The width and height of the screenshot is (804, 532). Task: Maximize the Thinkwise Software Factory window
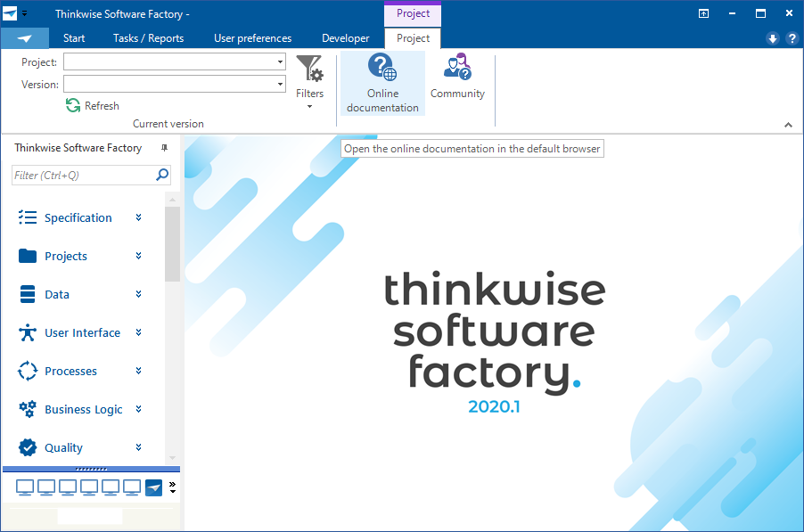pyautogui.click(x=760, y=14)
